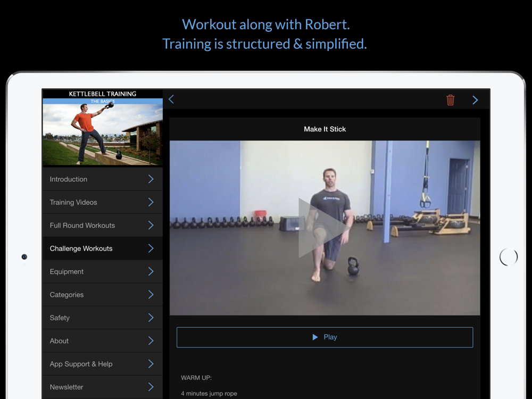Click chevron beside Newsletter
This screenshot has height=399, width=532.
click(151, 387)
